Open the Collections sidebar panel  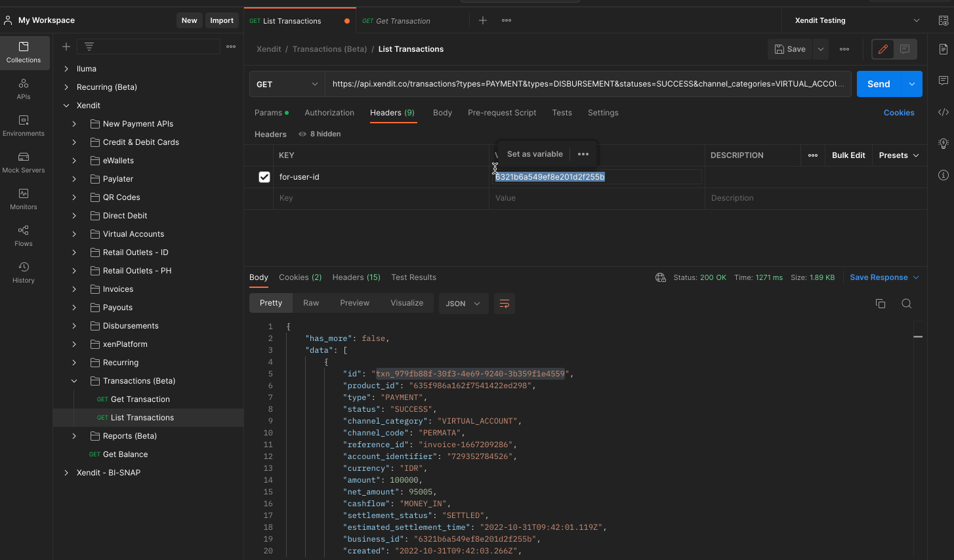[24, 52]
